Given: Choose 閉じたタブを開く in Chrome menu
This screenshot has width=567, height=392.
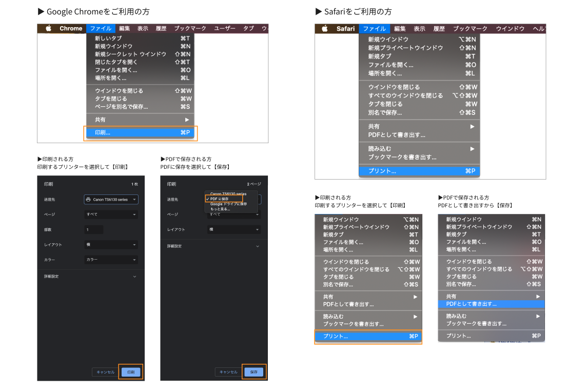Looking at the screenshot, I should (140, 62).
